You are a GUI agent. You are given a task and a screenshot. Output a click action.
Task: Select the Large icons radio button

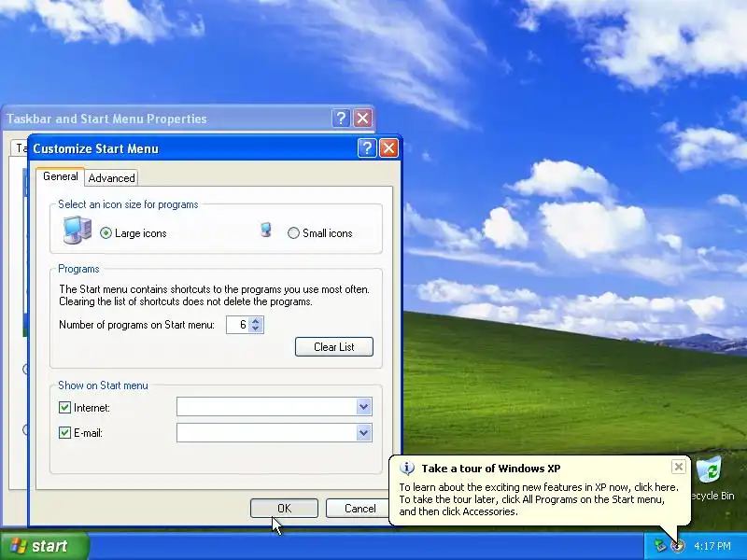click(x=106, y=232)
